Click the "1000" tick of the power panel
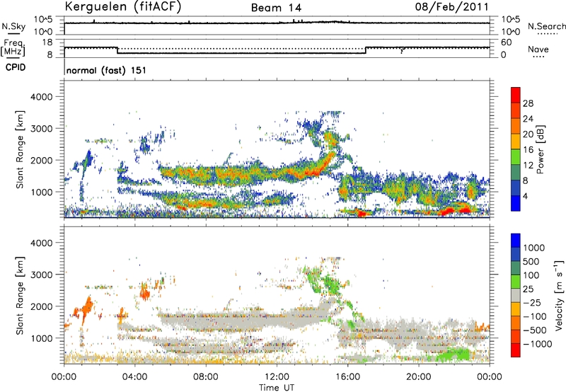 tap(42, 192)
